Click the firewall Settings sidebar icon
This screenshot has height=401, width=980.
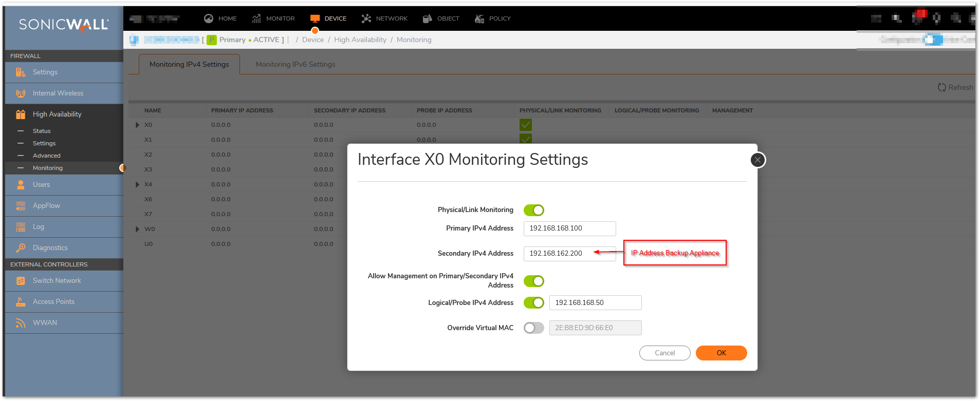pyautogui.click(x=21, y=72)
